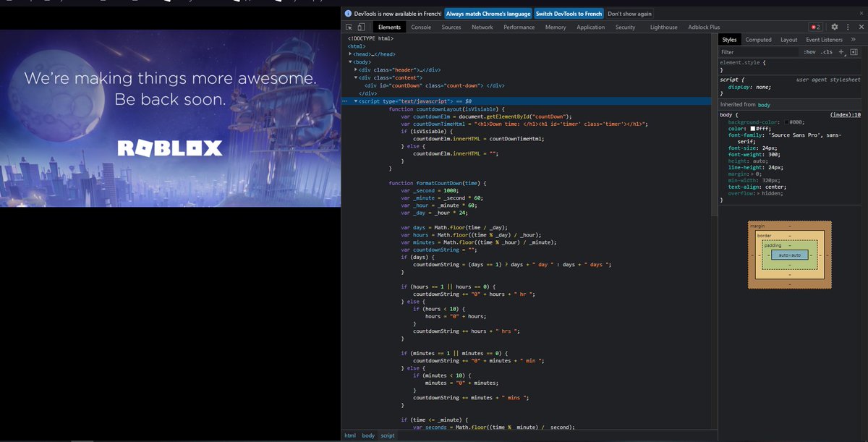Click Switch DevTools to French button

point(569,14)
